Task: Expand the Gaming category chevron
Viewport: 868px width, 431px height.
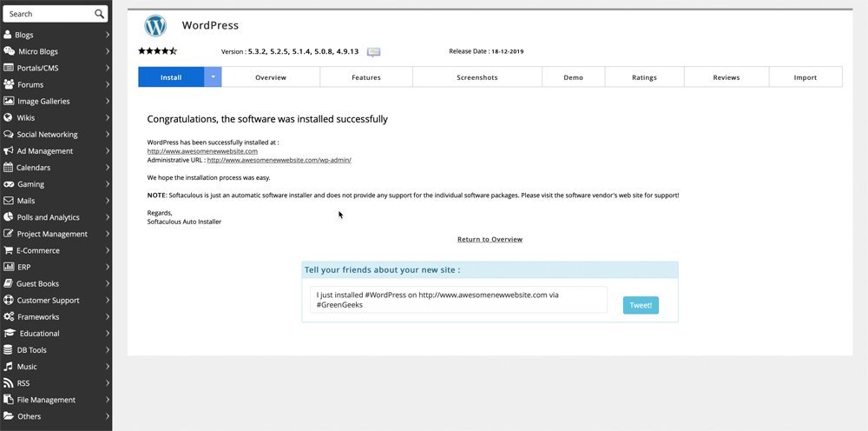Action: point(107,184)
